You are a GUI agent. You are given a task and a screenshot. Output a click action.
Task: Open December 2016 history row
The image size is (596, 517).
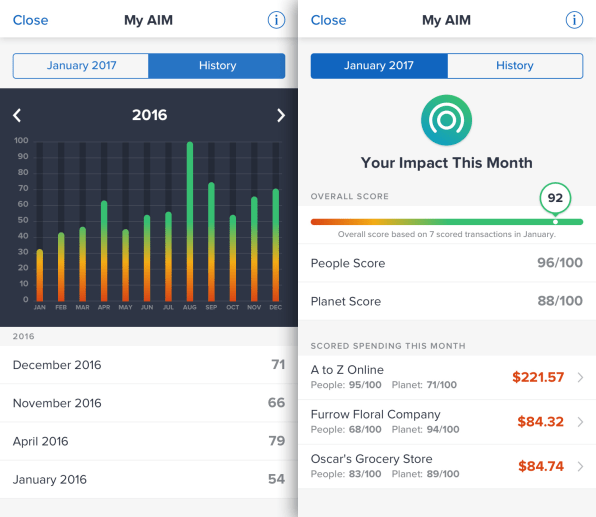tap(149, 365)
